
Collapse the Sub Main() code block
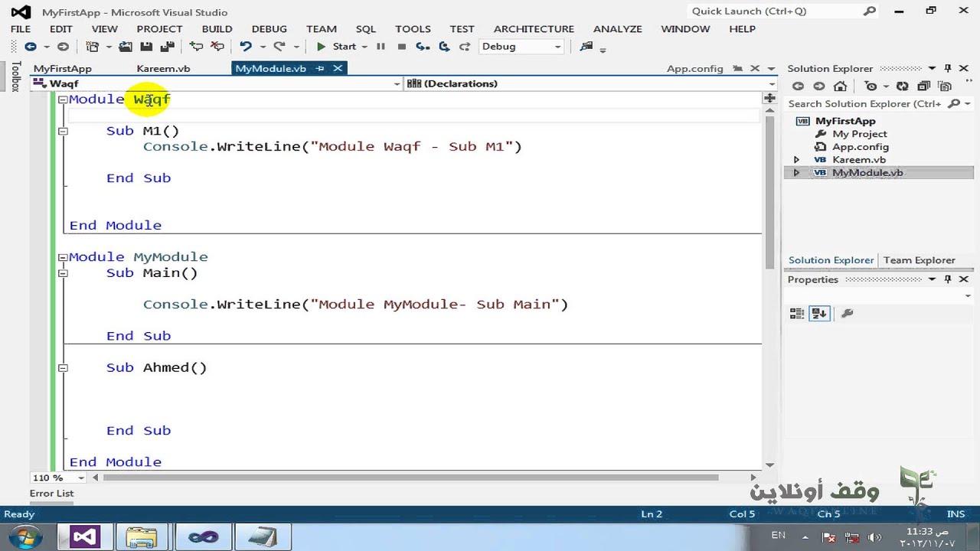[x=63, y=273]
